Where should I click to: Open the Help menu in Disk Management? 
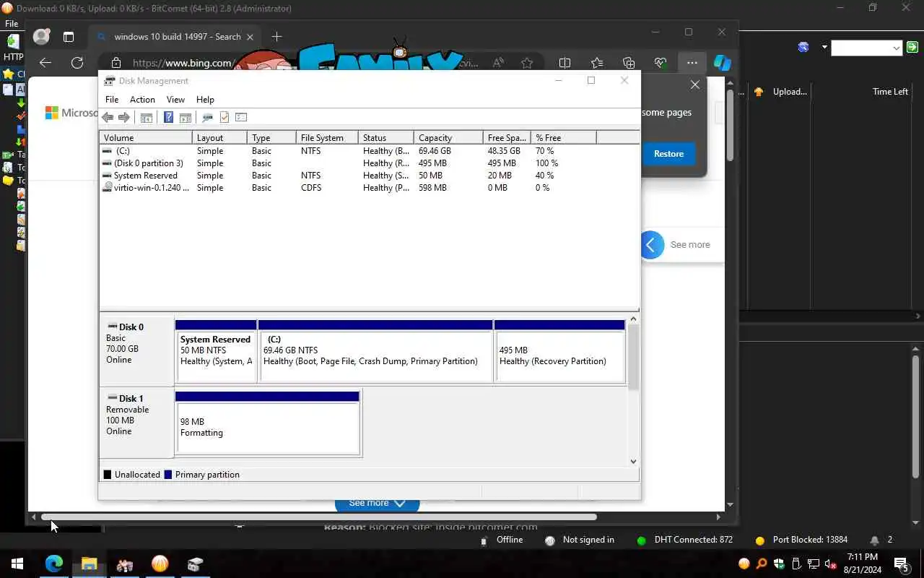pos(205,100)
